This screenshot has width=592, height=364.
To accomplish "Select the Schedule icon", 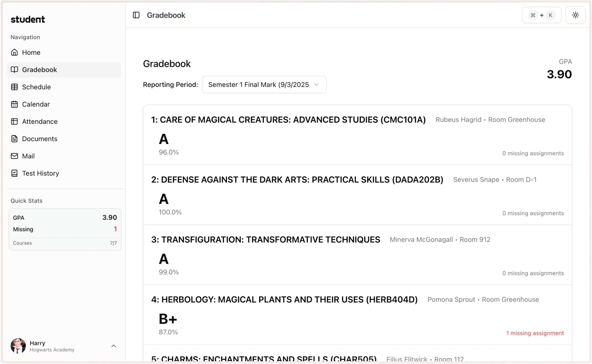I will (14, 87).
